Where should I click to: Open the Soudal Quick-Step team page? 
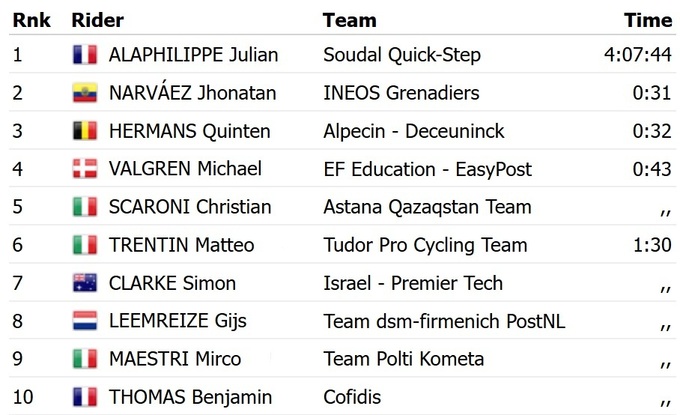tap(402, 55)
